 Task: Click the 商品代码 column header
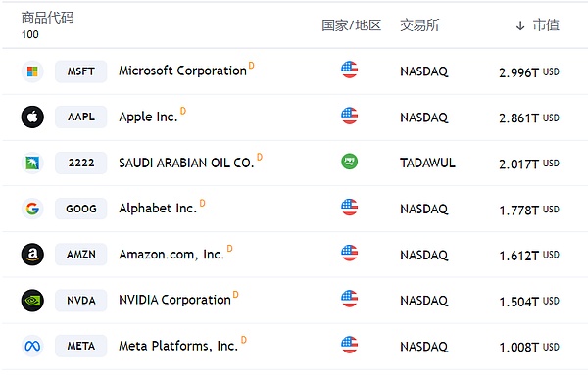click(x=48, y=18)
